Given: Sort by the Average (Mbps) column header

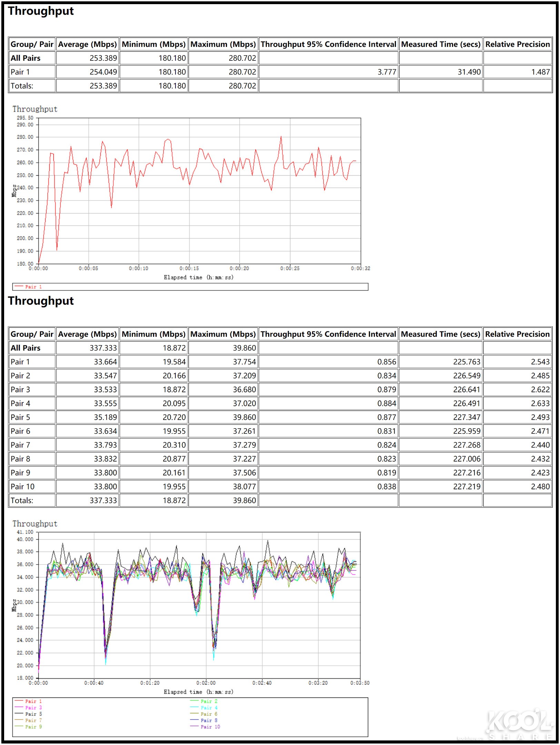Looking at the screenshot, I should point(87,44).
